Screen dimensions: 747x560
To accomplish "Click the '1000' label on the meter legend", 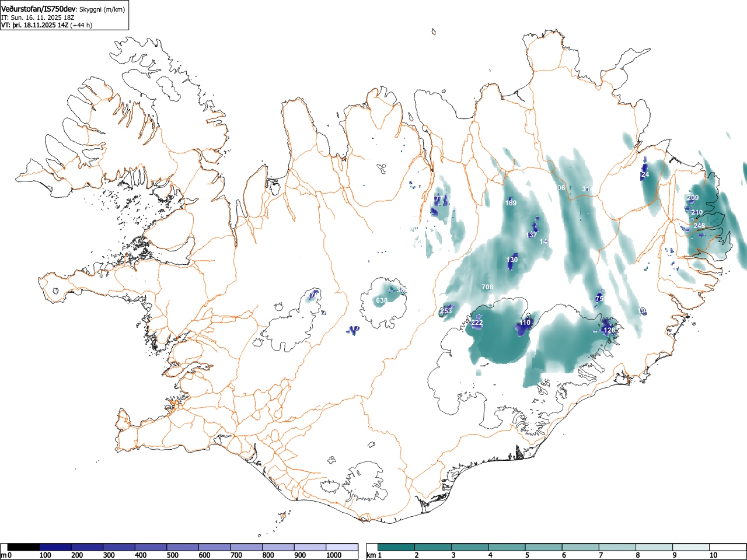I will click(333, 555).
